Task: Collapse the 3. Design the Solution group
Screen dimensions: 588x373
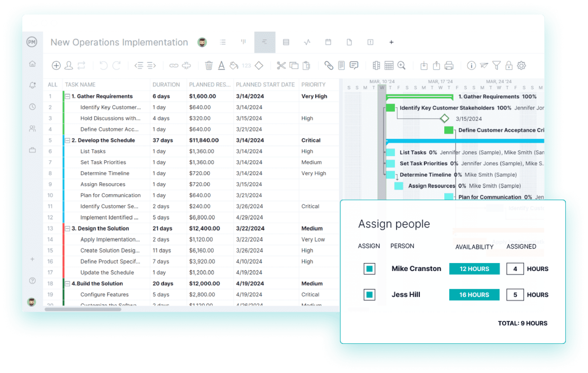Action: pyautogui.click(x=67, y=229)
